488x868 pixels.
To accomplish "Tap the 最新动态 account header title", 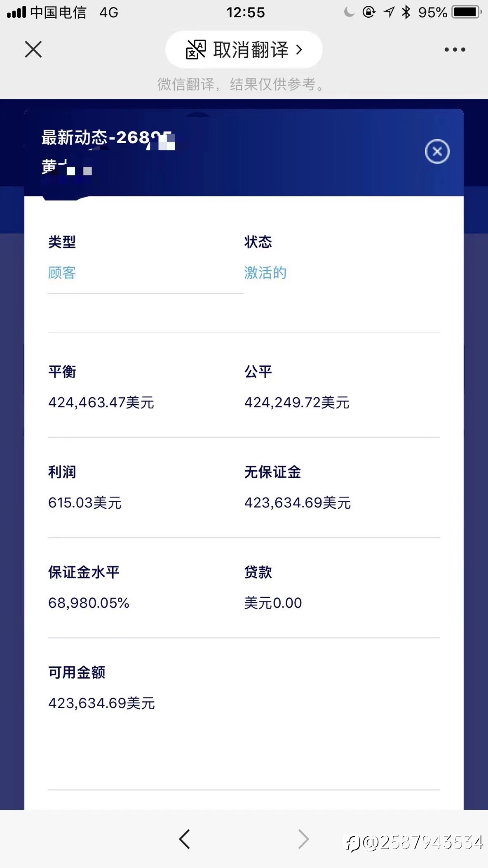I will pyautogui.click(x=108, y=138).
